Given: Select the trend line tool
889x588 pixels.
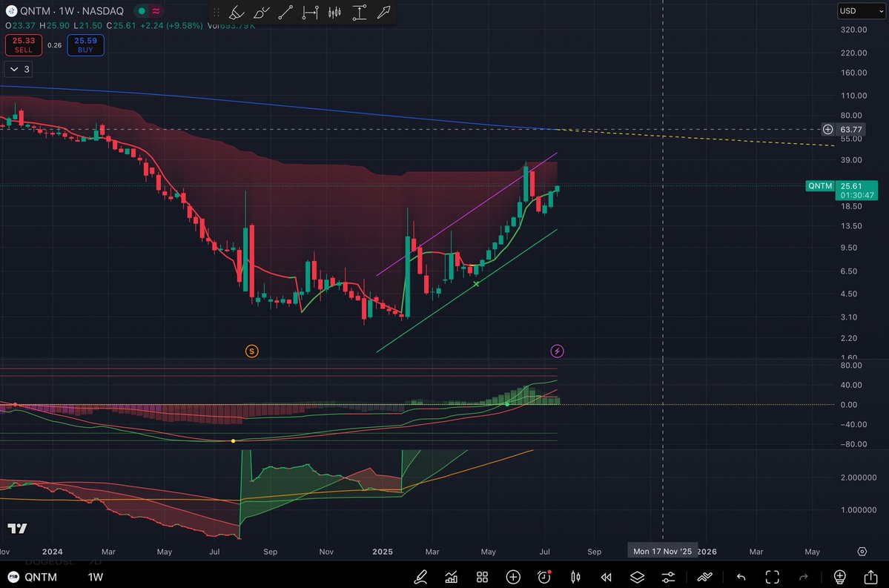Looking at the screenshot, I should (x=285, y=12).
